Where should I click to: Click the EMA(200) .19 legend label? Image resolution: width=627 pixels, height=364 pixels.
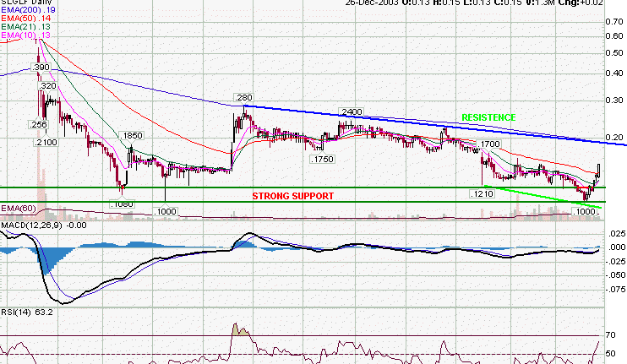pyautogui.click(x=28, y=10)
